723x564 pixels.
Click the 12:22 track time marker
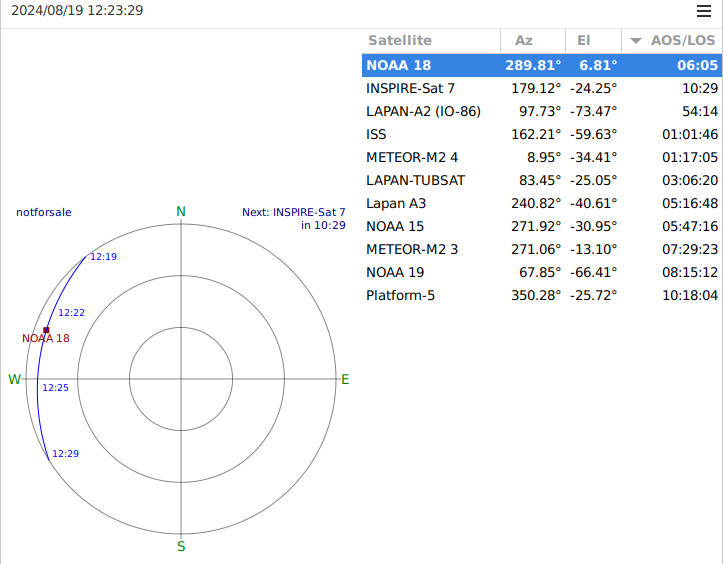71,313
